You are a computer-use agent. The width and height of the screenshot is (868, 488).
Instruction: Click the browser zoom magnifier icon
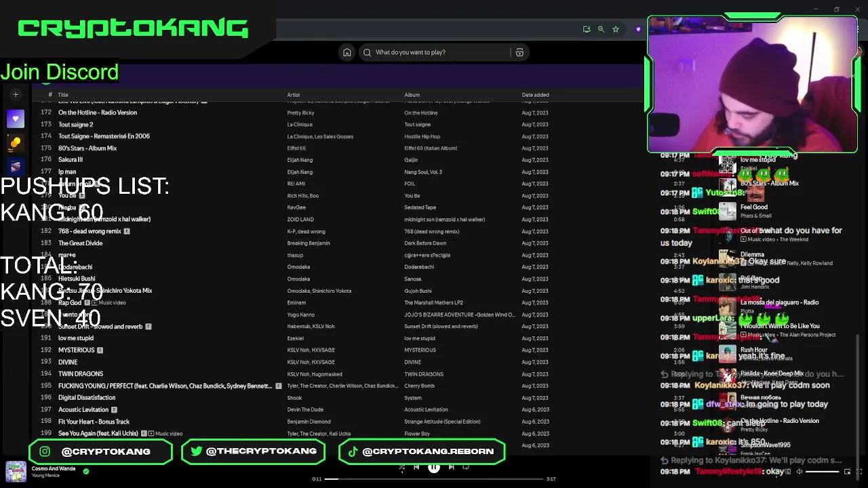click(x=601, y=29)
